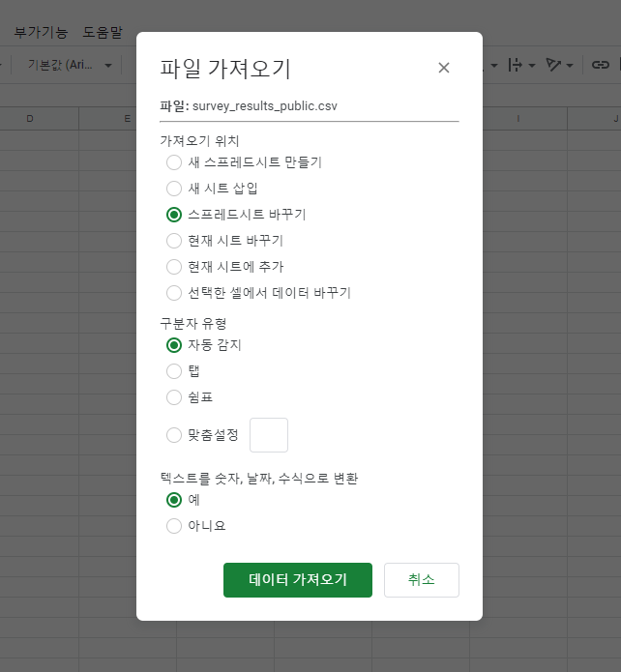Open the 도움말 menu

click(103, 33)
